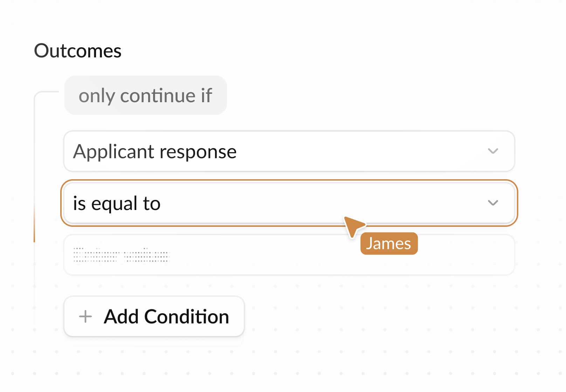Viewport: 566px width, 392px height.
Task: Open the Applicant response dropdown
Action: click(x=289, y=151)
